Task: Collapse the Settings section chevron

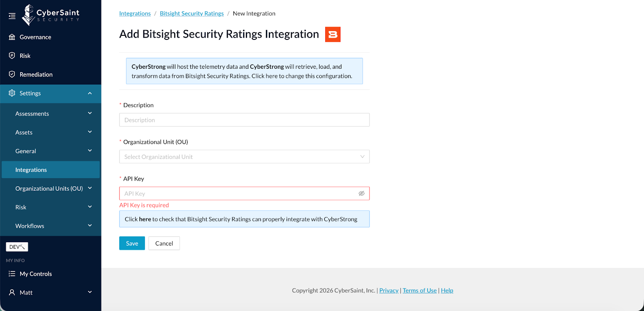Action: click(x=90, y=93)
